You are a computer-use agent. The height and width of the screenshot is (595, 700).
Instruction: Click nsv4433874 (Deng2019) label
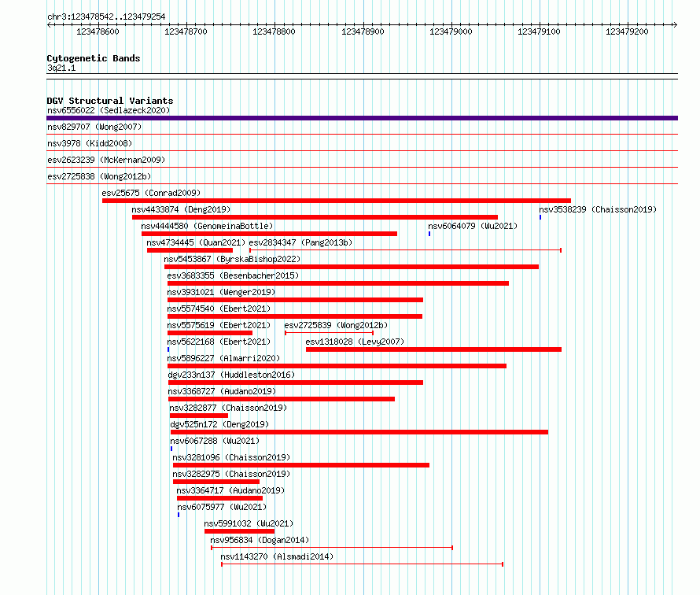[x=181, y=209]
